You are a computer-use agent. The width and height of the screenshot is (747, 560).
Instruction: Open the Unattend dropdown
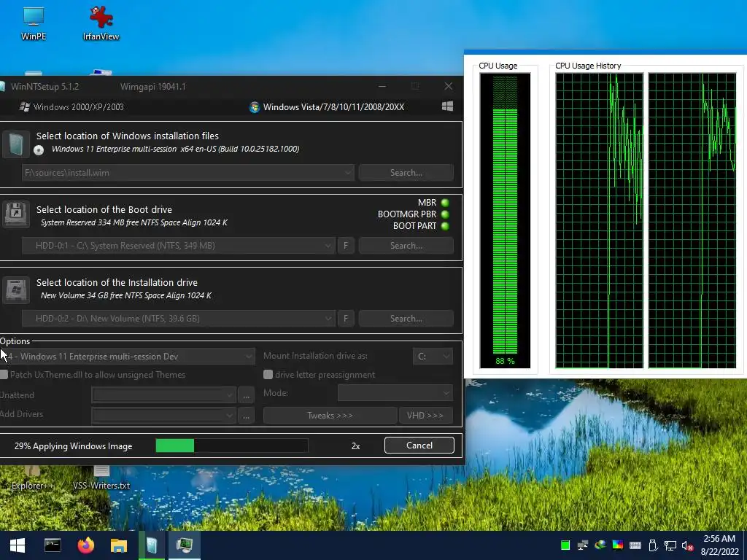coord(163,394)
